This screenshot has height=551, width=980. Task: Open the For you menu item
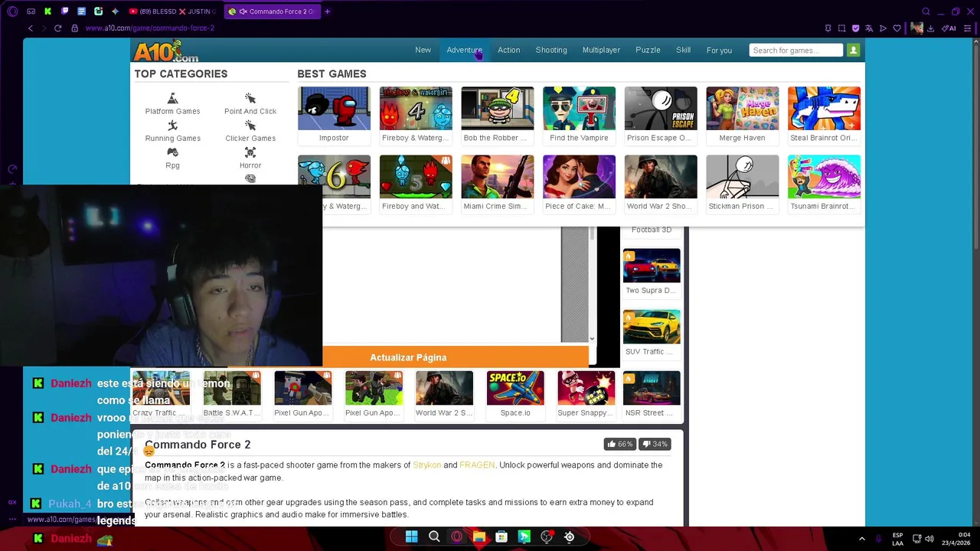pos(719,51)
